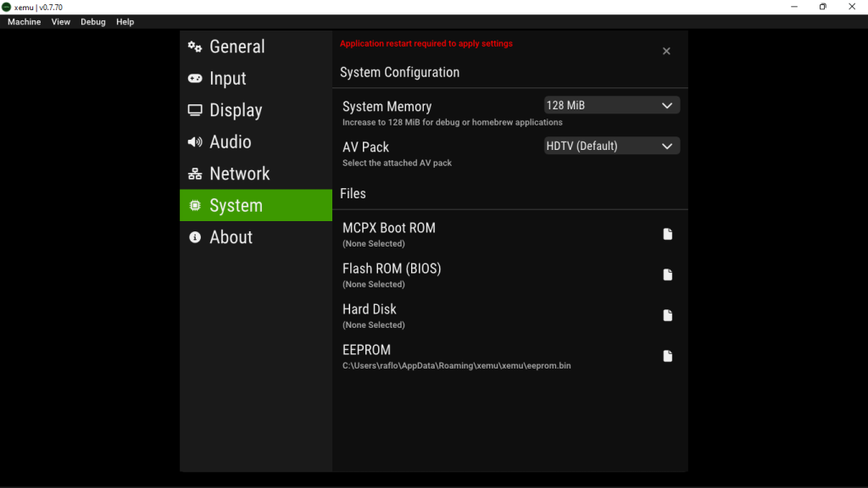Open the Machine menu

tap(24, 21)
